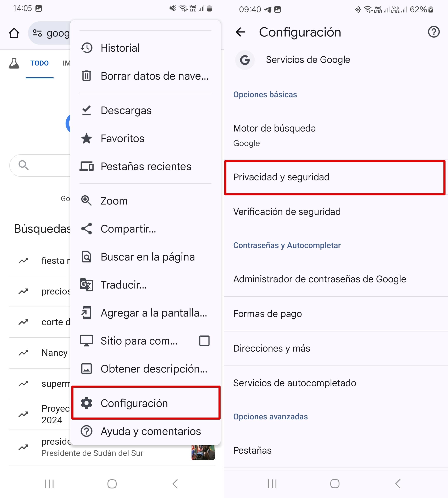Switch to the TODO tab

click(40, 63)
